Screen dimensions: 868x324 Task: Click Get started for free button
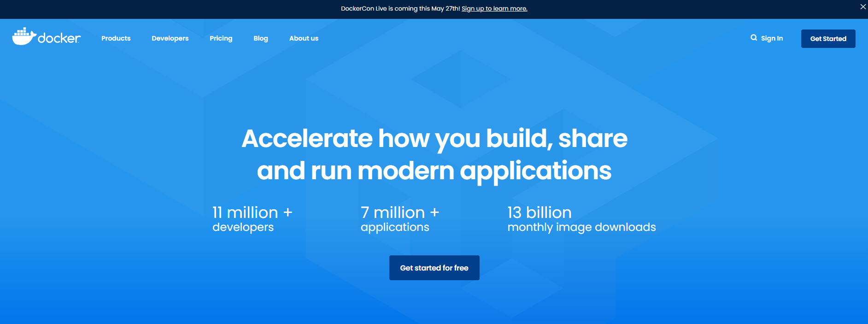434,268
